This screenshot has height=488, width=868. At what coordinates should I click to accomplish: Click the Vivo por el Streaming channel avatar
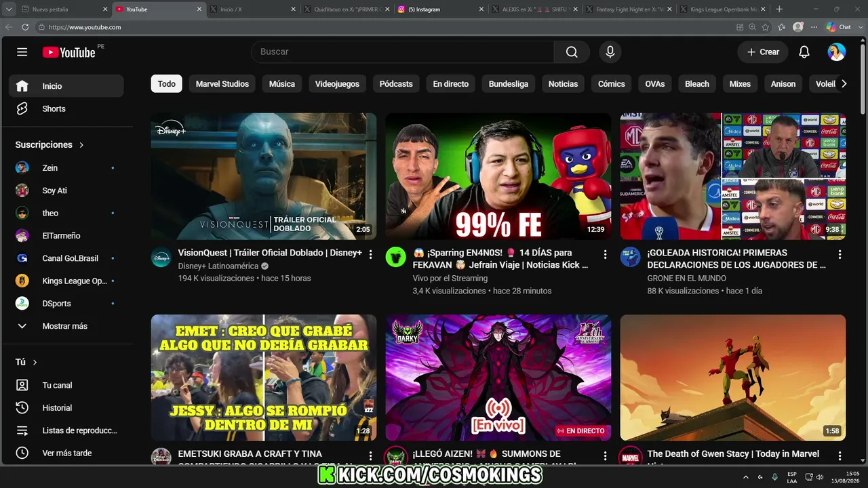(x=395, y=257)
